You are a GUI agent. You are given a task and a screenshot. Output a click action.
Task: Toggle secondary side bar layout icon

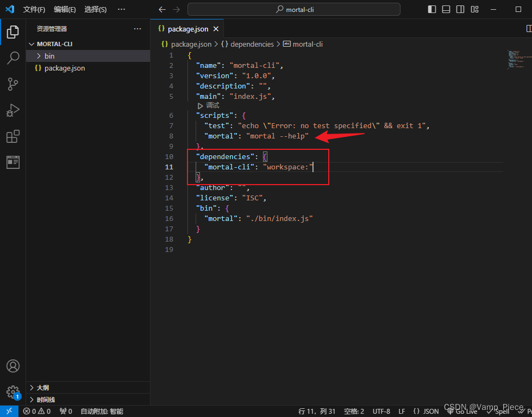click(460, 9)
